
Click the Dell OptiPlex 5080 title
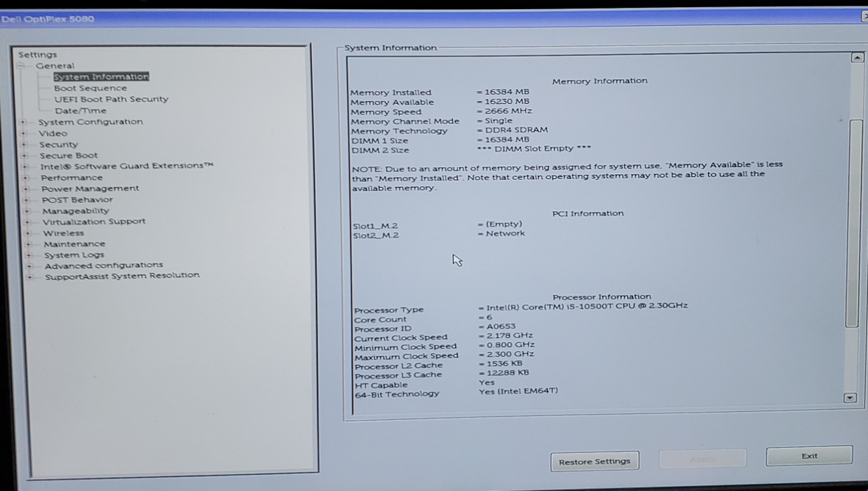[x=47, y=19]
